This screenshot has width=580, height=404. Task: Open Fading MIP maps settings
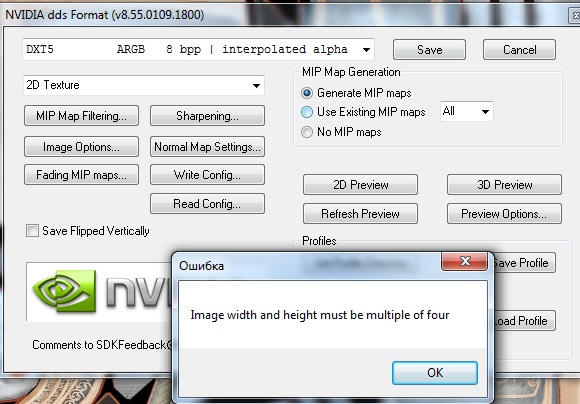point(81,175)
